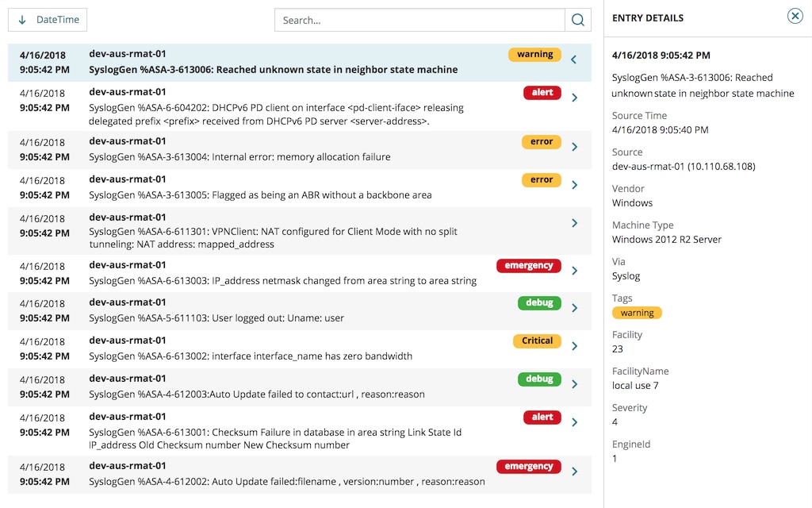Click the alert badge on the DHCPv6 entry
This screenshot has width=812, height=508.
(542, 92)
